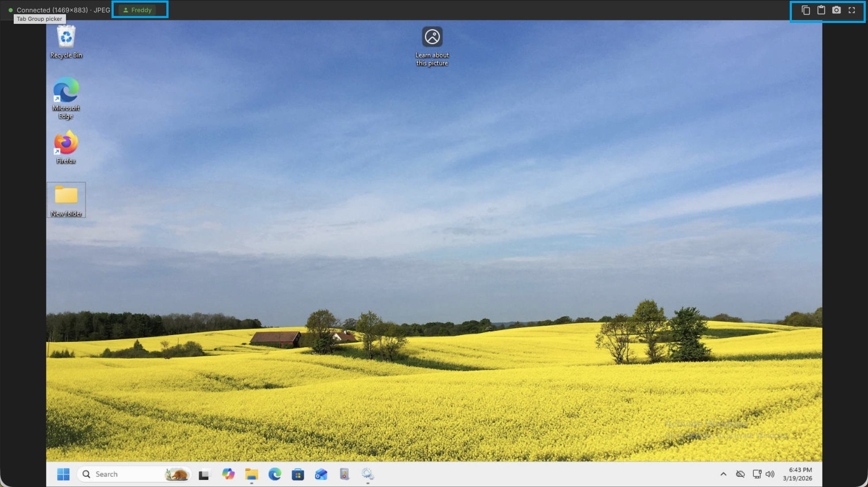
Task: Open Outlook from the taskbar
Action: pyautogui.click(x=320, y=474)
